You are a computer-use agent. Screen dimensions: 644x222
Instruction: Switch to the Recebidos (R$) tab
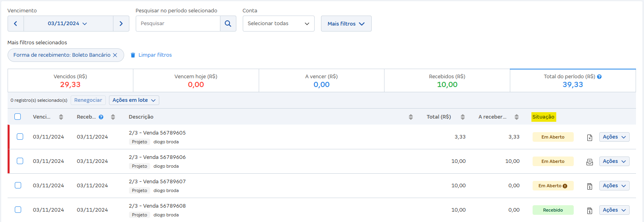[447, 81]
